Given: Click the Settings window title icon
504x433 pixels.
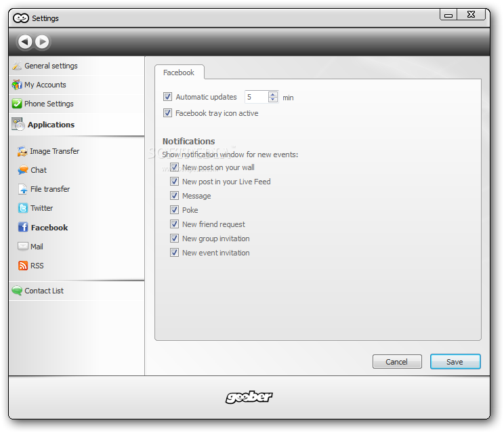Looking at the screenshot, I should click(21, 18).
